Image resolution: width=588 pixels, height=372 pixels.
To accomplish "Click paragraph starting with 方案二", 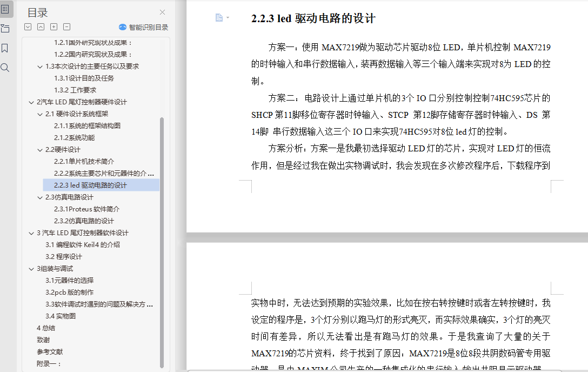I will pyautogui.click(x=401, y=115).
